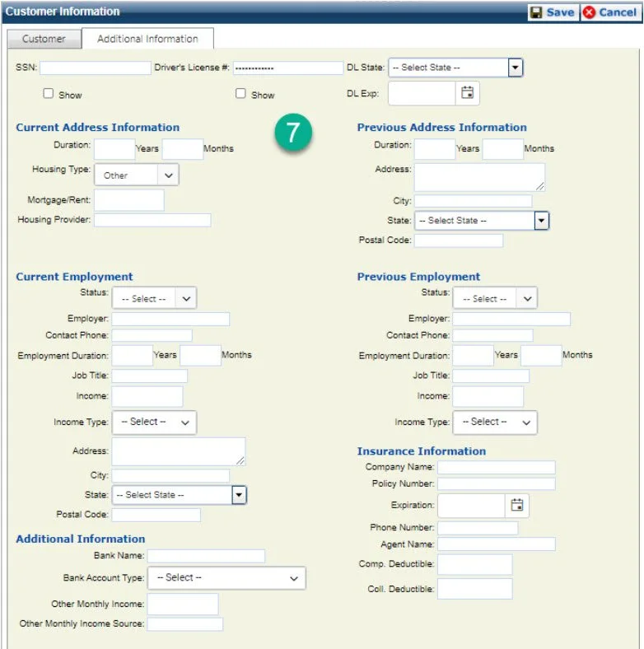Viewport: 644px width, 649px height.
Task: Click Previous Employment Contact Phone field
Action: click(493, 335)
